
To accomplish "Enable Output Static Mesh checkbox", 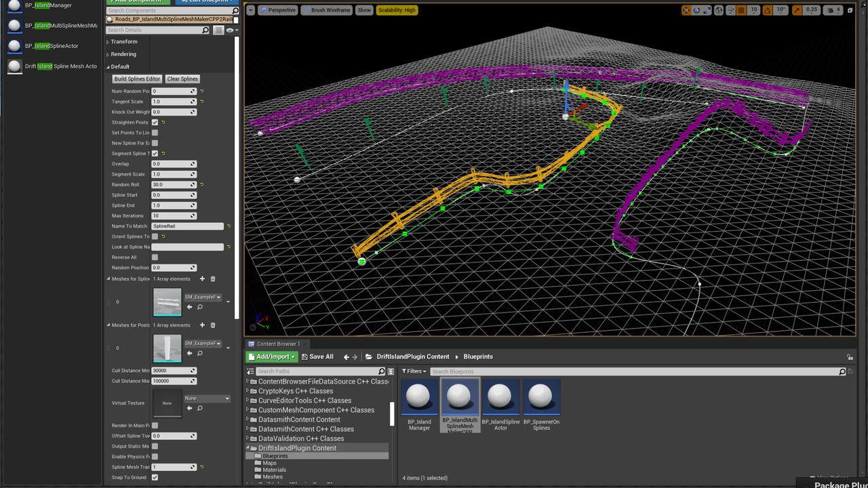I will pyautogui.click(x=155, y=446).
